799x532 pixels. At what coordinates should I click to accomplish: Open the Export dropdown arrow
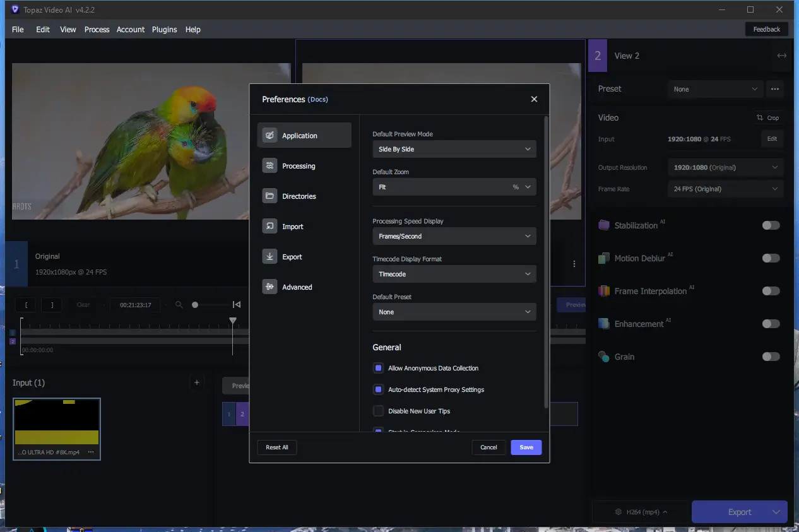click(x=776, y=512)
